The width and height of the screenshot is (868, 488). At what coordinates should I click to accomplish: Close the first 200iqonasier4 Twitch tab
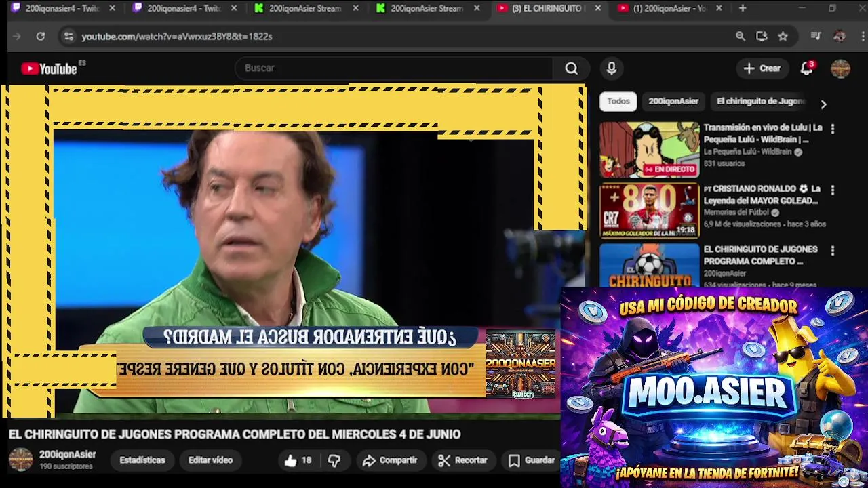click(112, 8)
